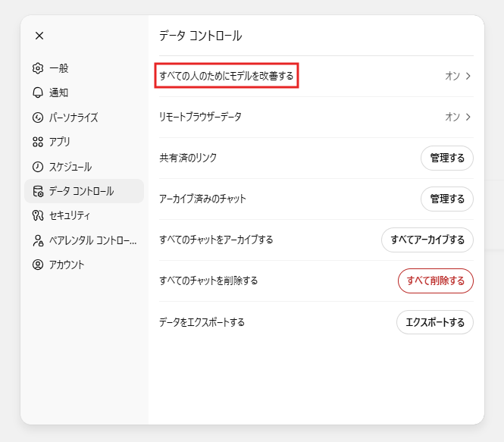Click the gear icon beside 一般
Image resolution: width=504 pixels, height=442 pixels.
tap(38, 68)
